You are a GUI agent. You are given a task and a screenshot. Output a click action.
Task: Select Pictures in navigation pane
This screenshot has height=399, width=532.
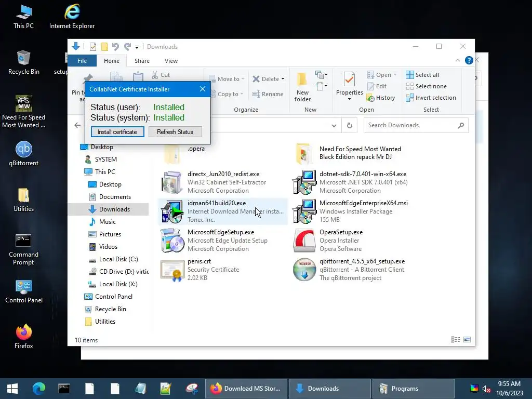(x=110, y=234)
